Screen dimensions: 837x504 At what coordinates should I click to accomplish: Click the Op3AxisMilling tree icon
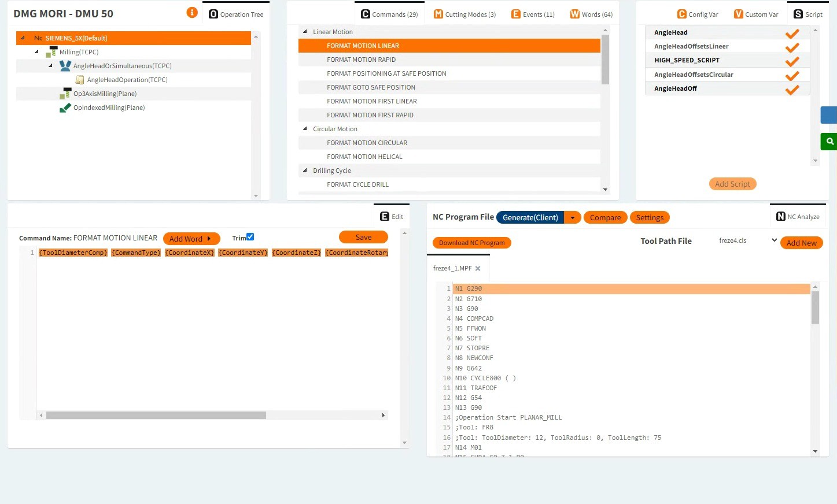coord(65,94)
